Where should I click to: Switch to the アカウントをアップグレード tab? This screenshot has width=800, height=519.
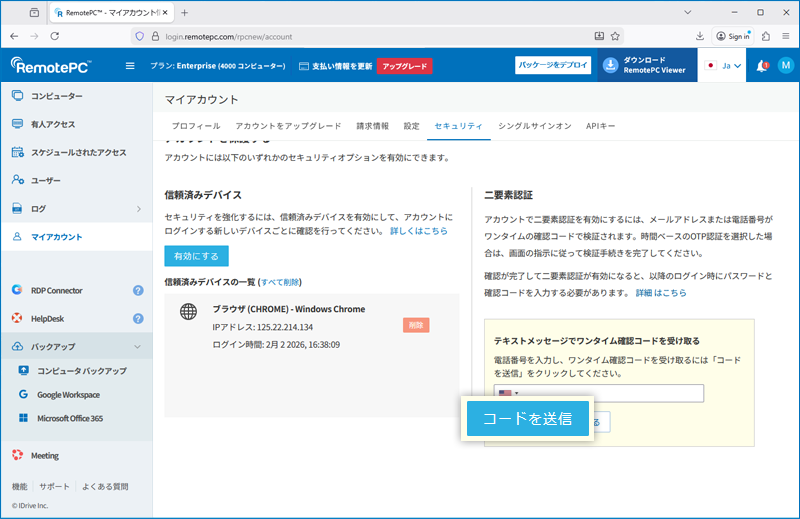[288, 126]
